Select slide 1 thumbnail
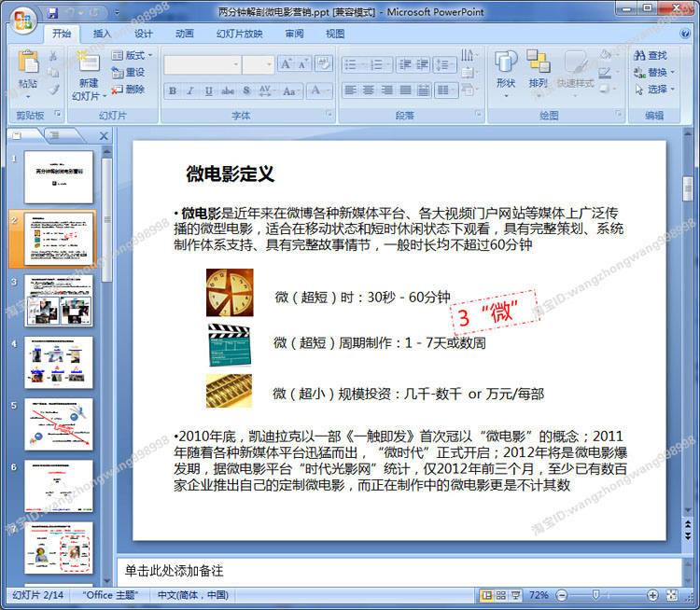Viewport: 700px width, 610px height. coord(59,177)
